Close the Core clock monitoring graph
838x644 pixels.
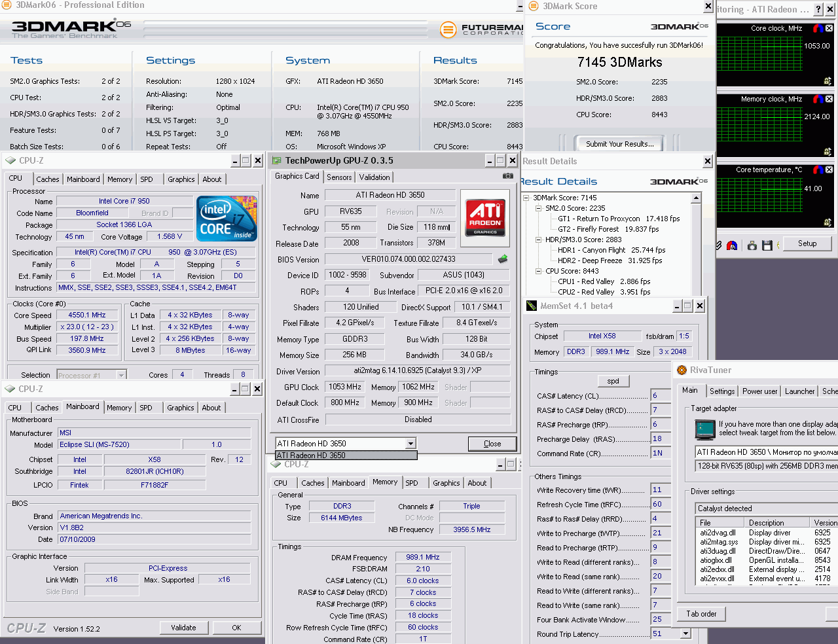click(x=829, y=28)
